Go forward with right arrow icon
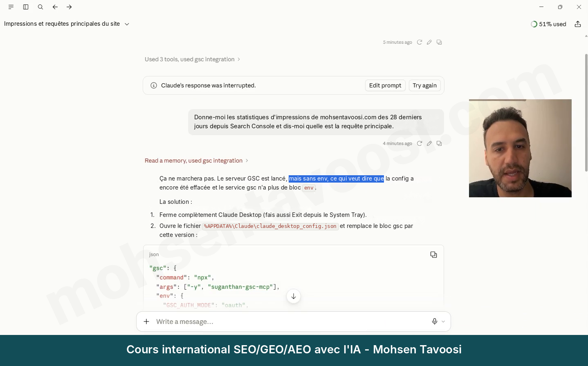588x366 pixels. 69,7
